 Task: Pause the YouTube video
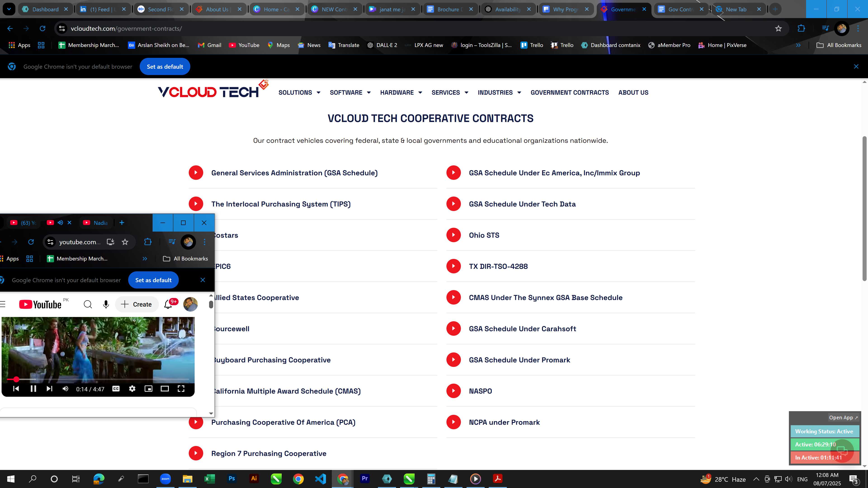pos(33,389)
